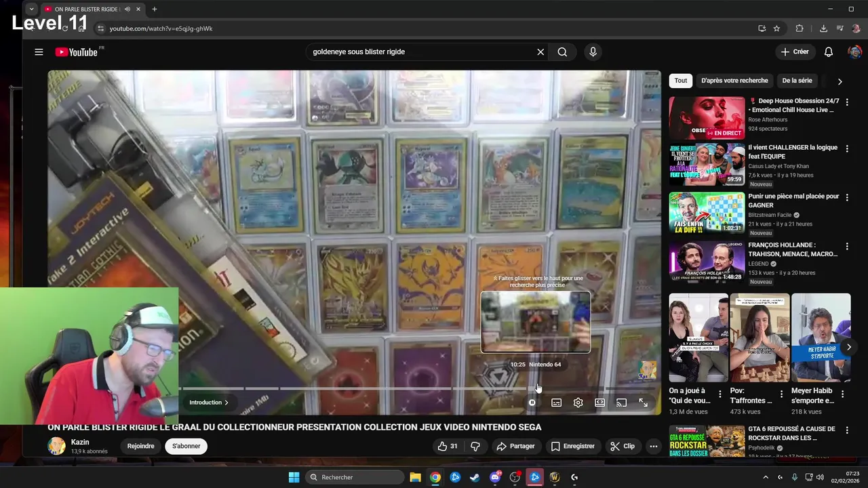Open Steam from the taskbar
The width and height of the screenshot is (868, 488).
(x=475, y=477)
